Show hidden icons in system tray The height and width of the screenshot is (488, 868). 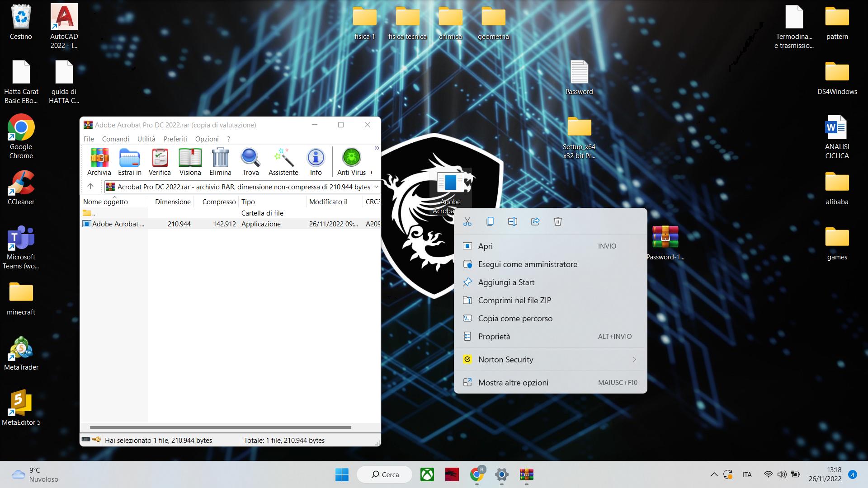pyautogui.click(x=714, y=474)
